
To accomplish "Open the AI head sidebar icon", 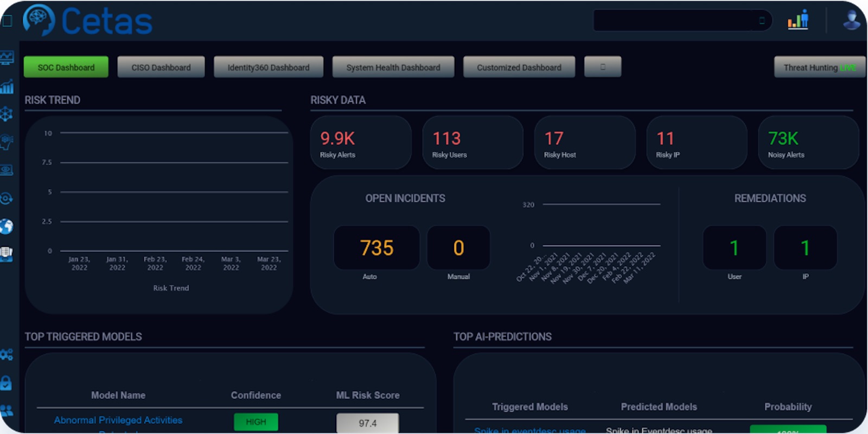I will click(7, 142).
